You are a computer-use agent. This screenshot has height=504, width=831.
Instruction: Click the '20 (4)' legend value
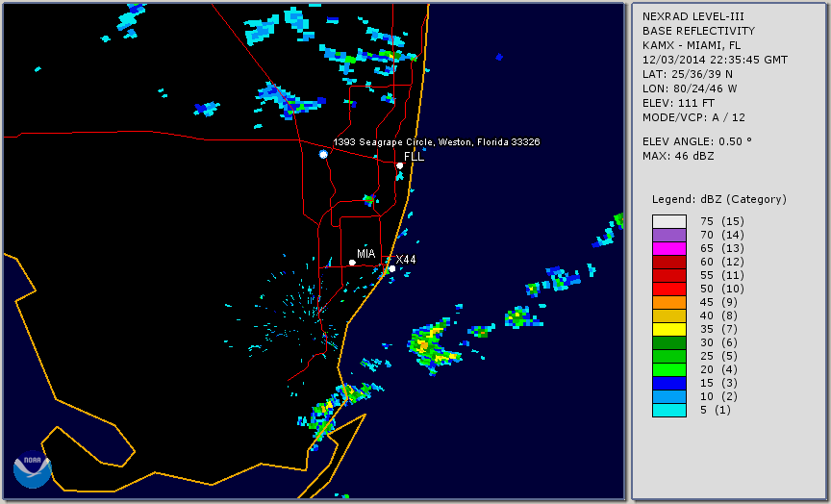(718, 370)
